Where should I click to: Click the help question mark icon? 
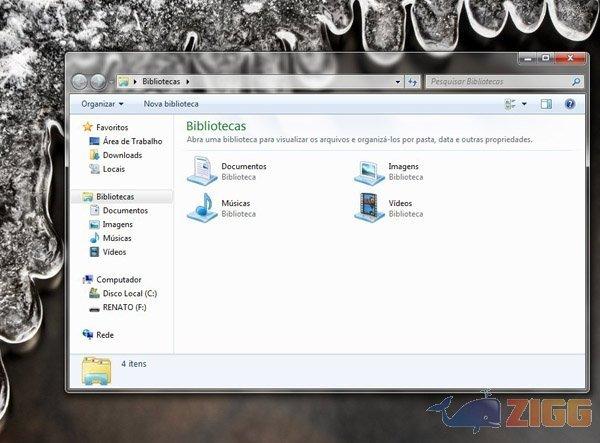[x=570, y=103]
